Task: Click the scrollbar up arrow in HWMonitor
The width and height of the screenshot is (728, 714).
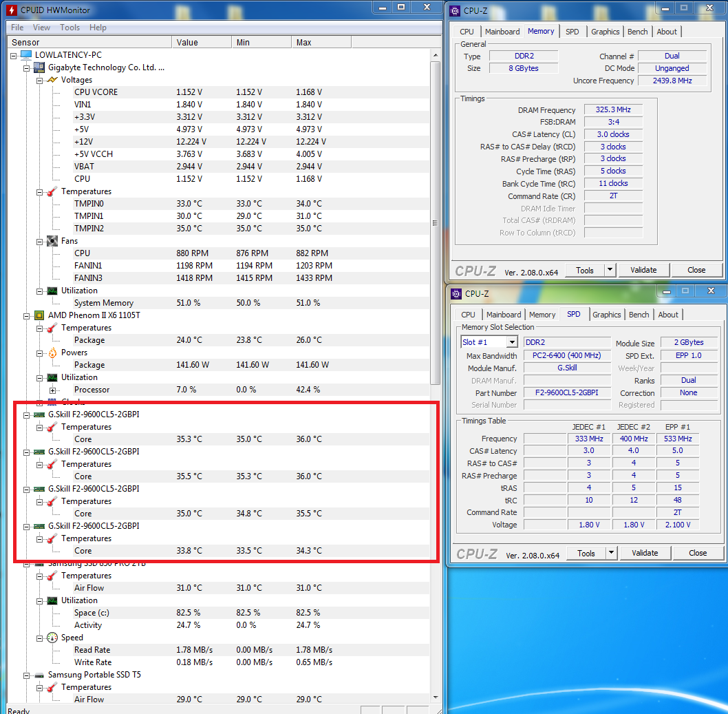Action: pos(435,55)
